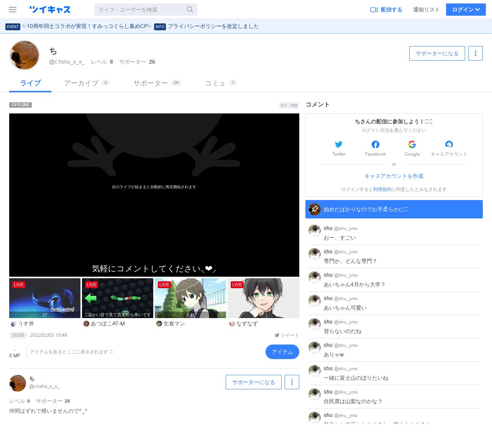492x448 pixels.
Task: Click the ち profile avatar in header
Action: click(x=25, y=55)
